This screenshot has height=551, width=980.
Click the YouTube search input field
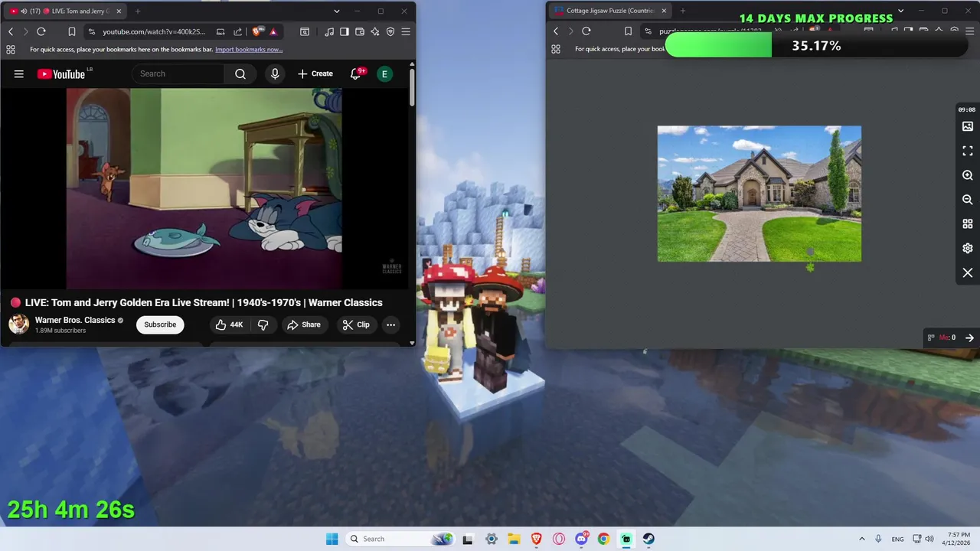pyautogui.click(x=178, y=74)
